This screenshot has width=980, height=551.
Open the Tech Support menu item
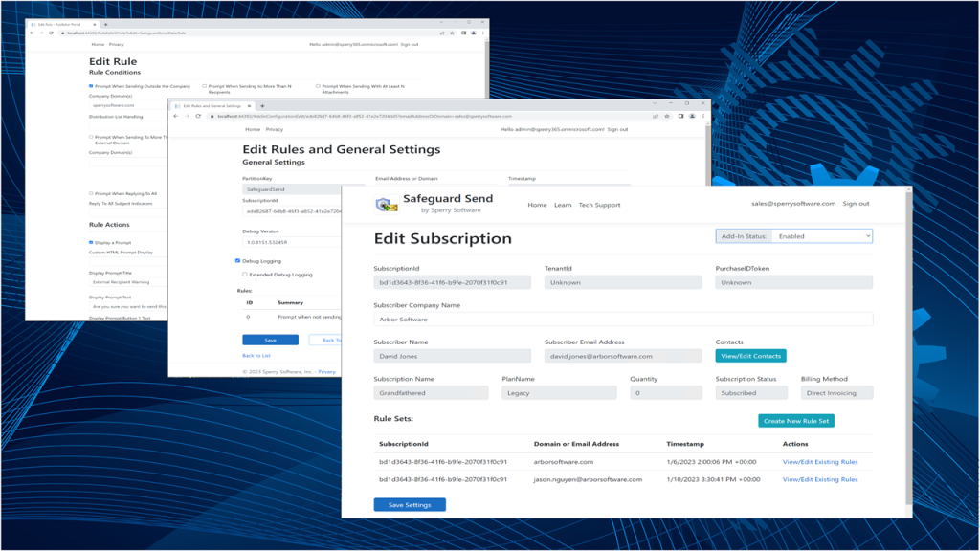tap(602, 204)
